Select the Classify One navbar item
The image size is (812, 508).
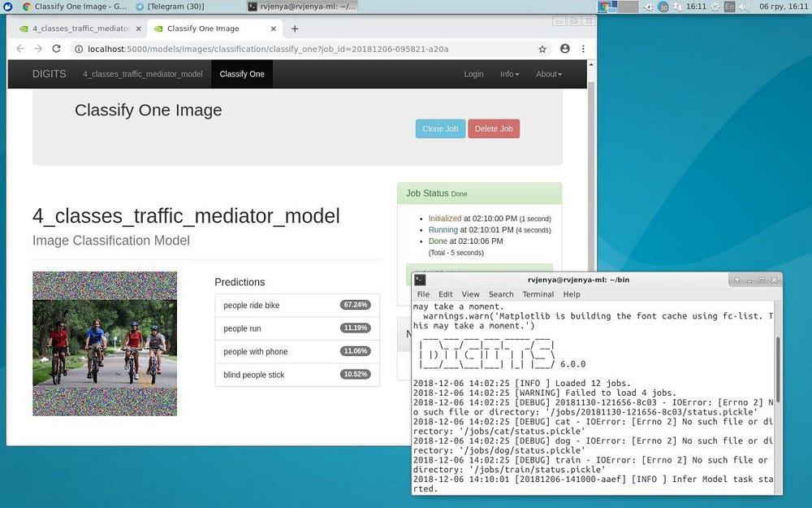tap(242, 74)
